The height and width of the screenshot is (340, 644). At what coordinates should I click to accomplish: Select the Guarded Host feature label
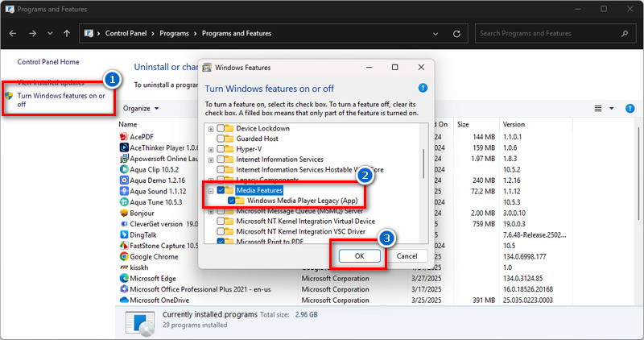[x=257, y=139]
